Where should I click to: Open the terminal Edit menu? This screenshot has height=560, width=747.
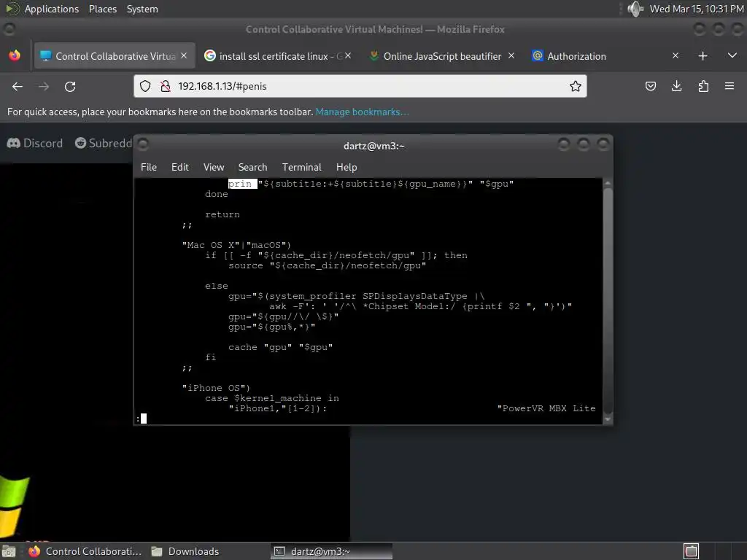coord(180,167)
